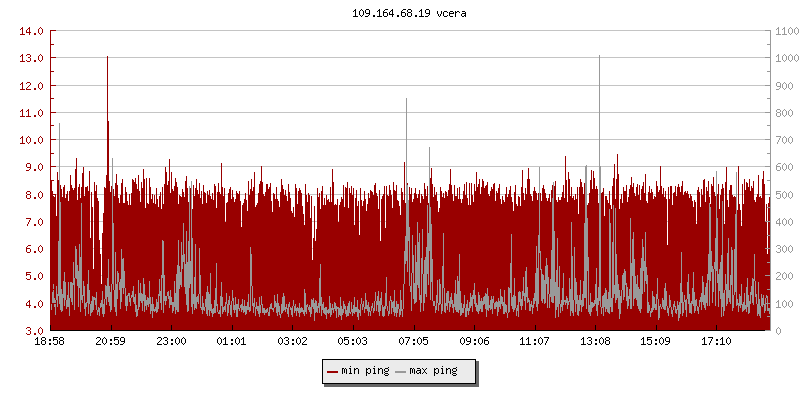
Task: Select the 3.0 value on left axis
Action: click(32, 331)
